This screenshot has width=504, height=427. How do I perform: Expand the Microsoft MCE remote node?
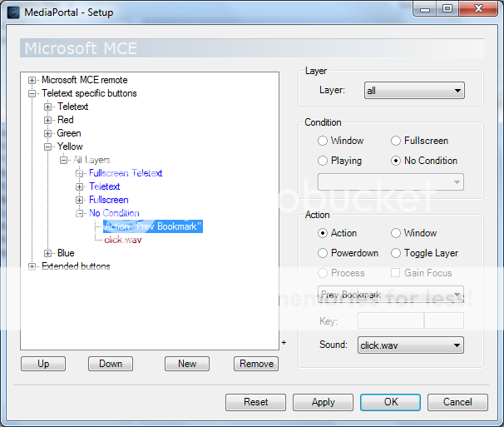pyautogui.click(x=32, y=80)
